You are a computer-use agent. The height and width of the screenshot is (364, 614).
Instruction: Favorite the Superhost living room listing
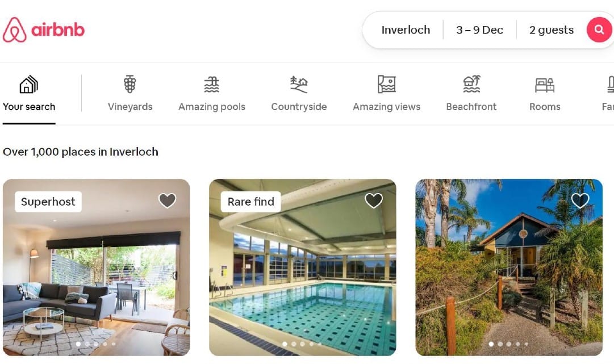[x=167, y=201]
